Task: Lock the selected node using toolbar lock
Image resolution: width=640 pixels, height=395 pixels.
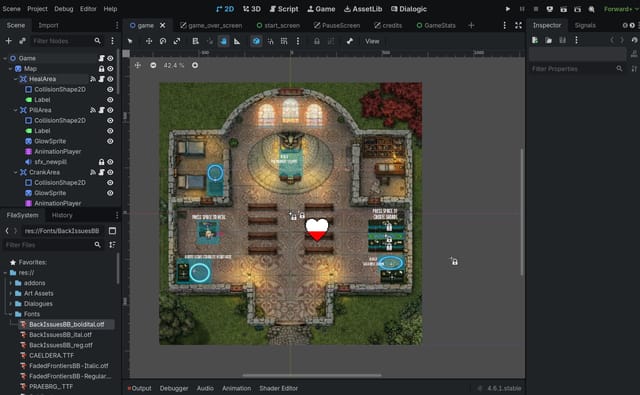Action: [x=317, y=41]
